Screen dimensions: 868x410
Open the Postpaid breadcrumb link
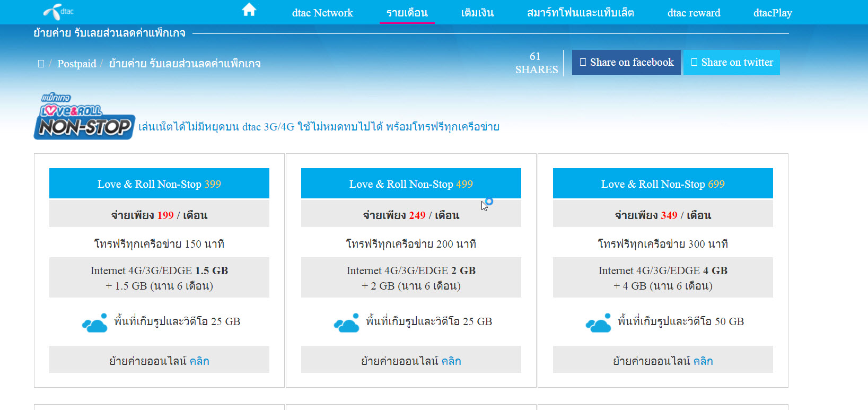pos(77,64)
